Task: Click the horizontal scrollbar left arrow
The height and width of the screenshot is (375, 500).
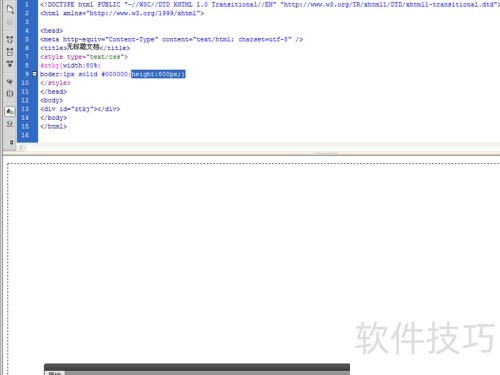Action: 21,147
